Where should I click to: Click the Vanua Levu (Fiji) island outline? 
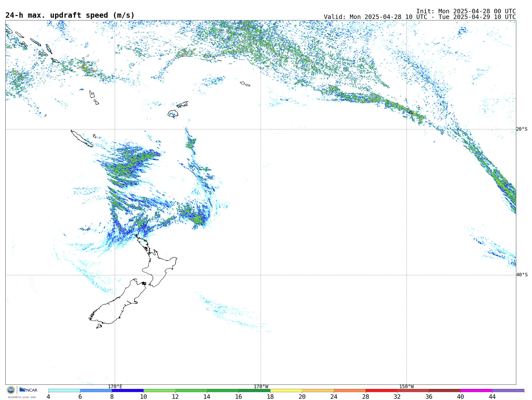[x=183, y=104]
